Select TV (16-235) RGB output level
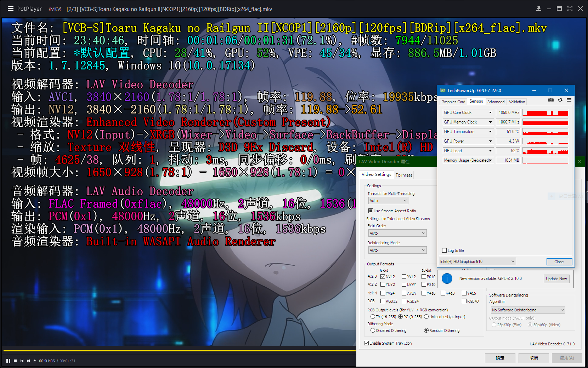The image size is (588, 368). [373, 317]
